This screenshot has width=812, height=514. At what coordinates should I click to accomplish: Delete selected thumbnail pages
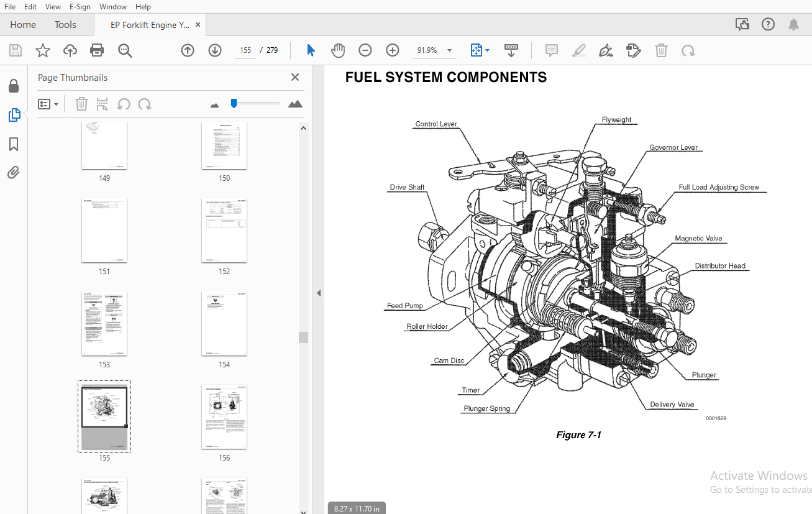pos(81,104)
